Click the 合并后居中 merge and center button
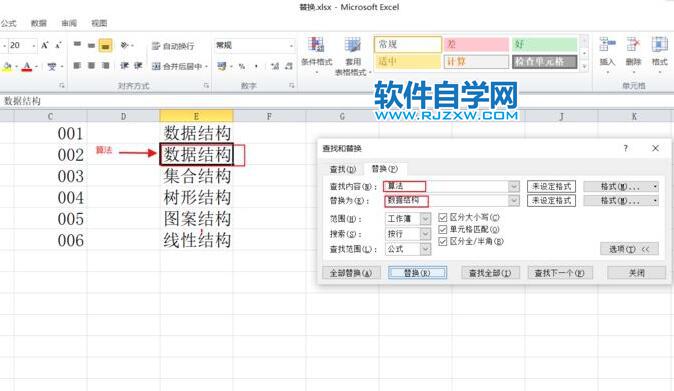674x391 pixels. 177,66
